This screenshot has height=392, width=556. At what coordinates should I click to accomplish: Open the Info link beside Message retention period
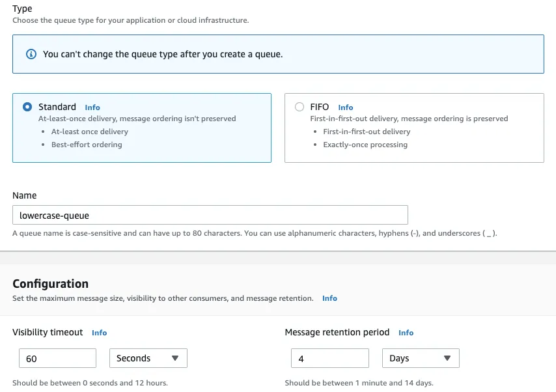click(x=406, y=333)
